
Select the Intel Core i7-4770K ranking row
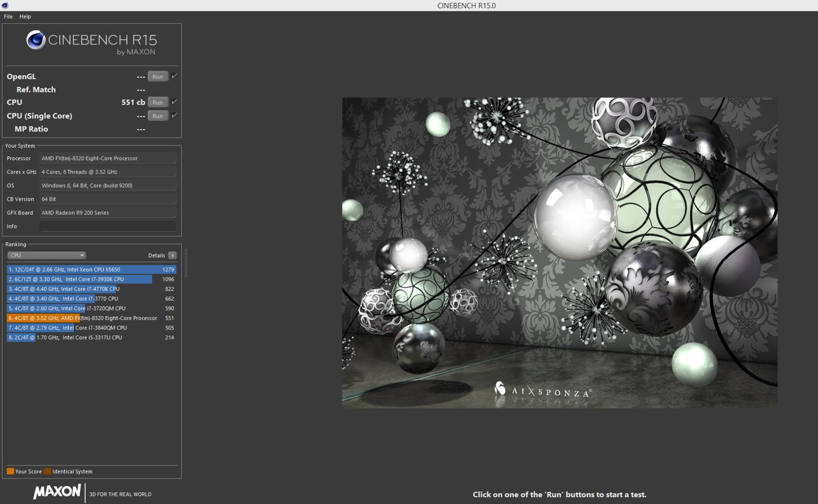click(x=91, y=289)
